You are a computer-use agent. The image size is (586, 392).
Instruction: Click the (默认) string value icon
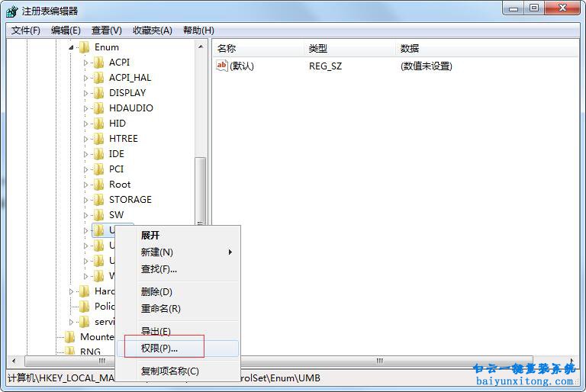(221, 66)
